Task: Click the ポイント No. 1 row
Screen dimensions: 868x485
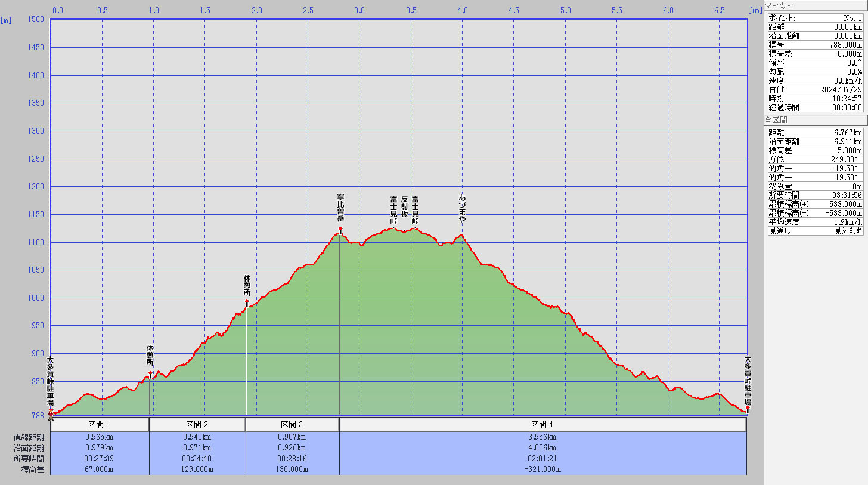Action: [815, 18]
